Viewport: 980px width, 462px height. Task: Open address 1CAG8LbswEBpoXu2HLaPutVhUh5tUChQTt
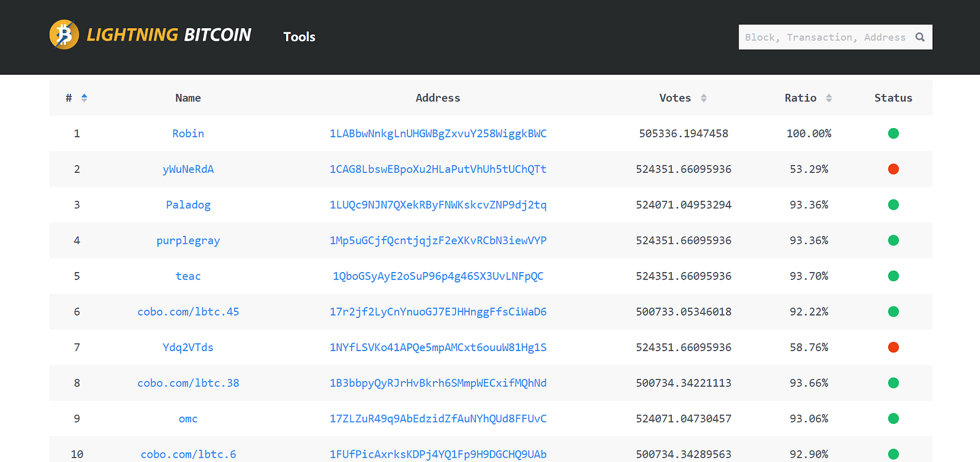click(x=438, y=169)
